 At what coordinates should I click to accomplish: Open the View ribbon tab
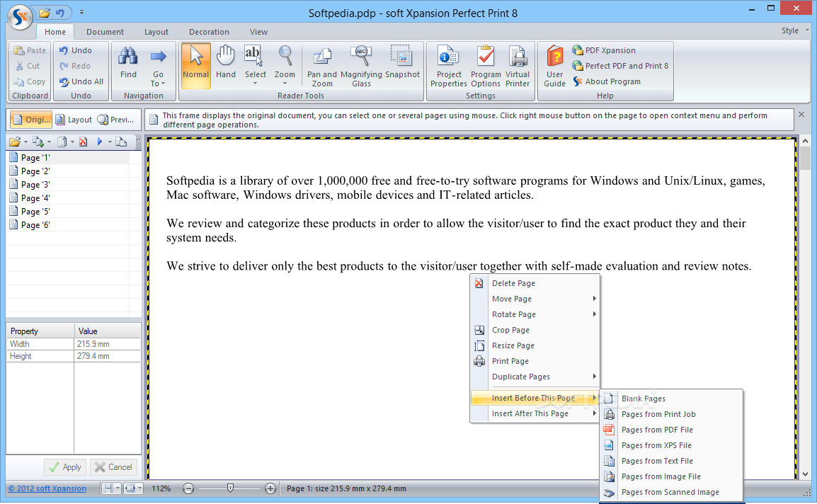(258, 32)
